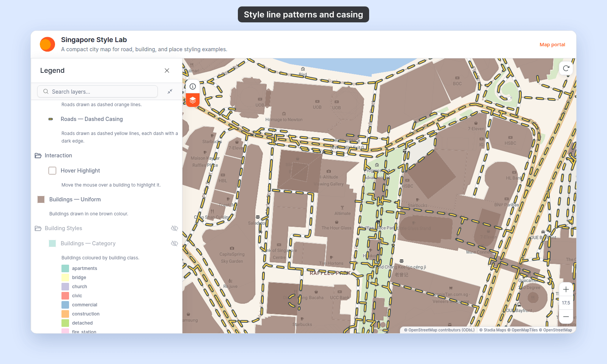Open the map info button
Screen dimensions: 607x364
click(193, 86)
